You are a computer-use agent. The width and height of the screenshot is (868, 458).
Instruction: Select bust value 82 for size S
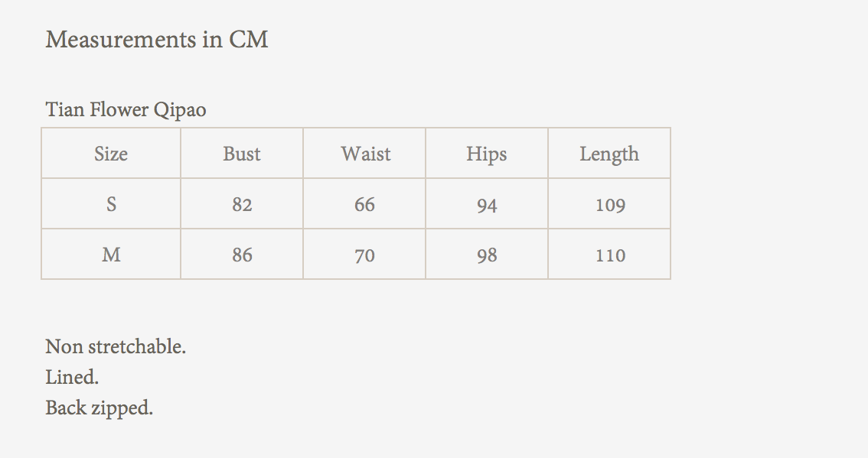pos(242,205)
